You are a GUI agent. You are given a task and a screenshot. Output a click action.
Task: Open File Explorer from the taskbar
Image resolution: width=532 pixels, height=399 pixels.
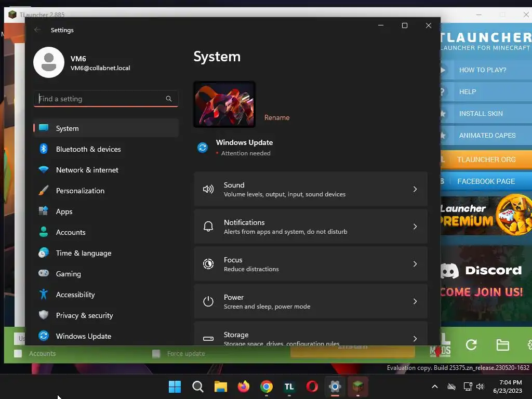click(x=220, y=387)
